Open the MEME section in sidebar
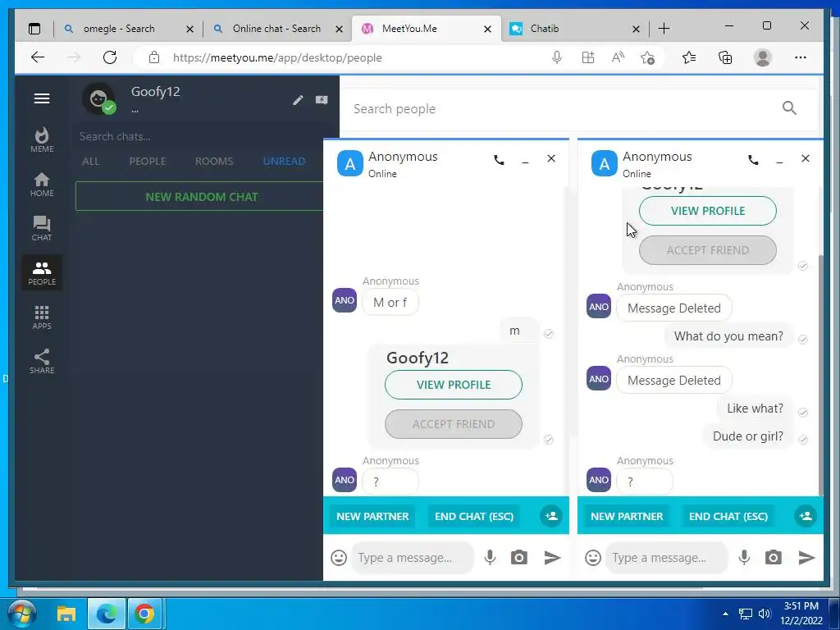Viewport: 840px width, 630px height. click(x=42, y=139)
